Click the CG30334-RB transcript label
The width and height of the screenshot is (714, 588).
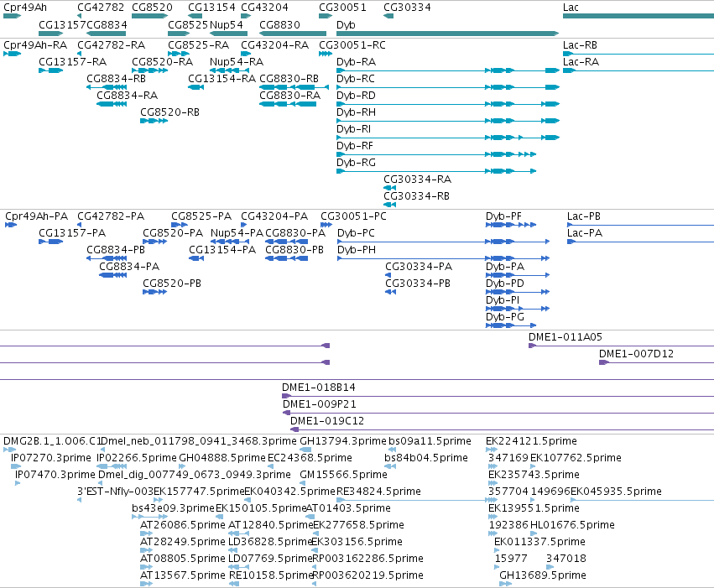click(416, 196)
